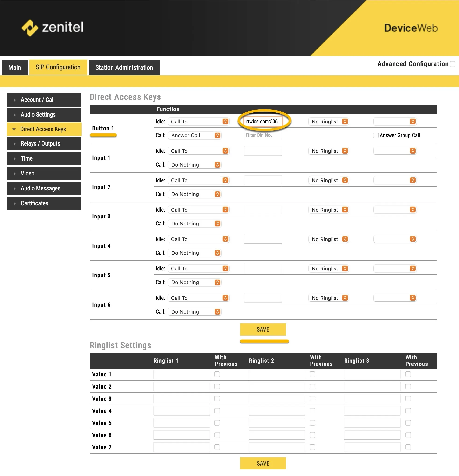Image resolution: width=459 pixels, height=476 pixels.
Task: Click Ringlist 2 Value 4 field
Action: 277,411
